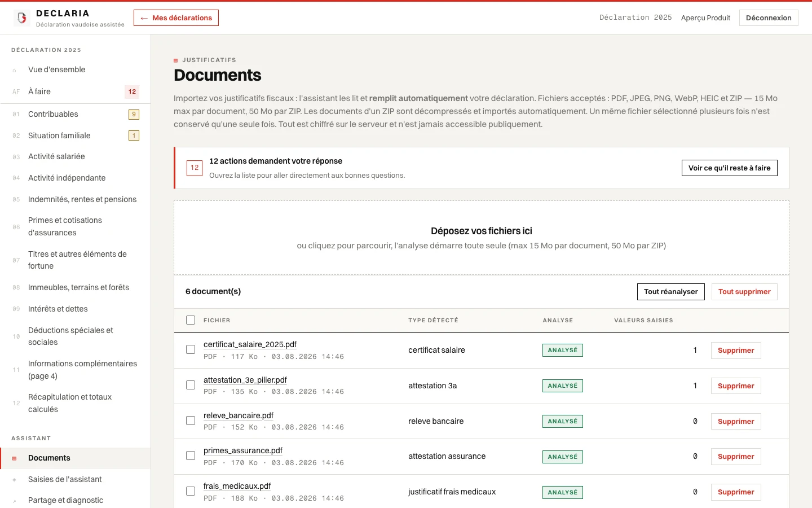Viewport: 812px width, 508px height.
Task: Click Voir ce qu'il reste à faire
Action: click(729, 168)
